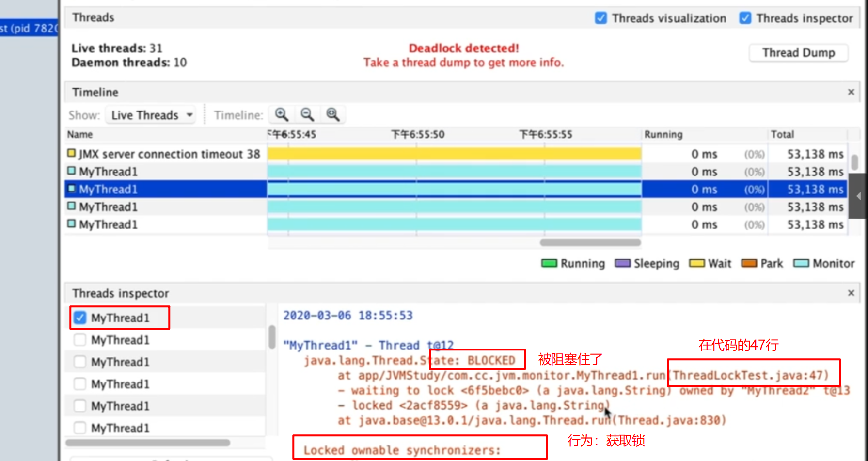Click the yellow Wait legend swatch
The image size is (868, 461).
pos(697,263)
